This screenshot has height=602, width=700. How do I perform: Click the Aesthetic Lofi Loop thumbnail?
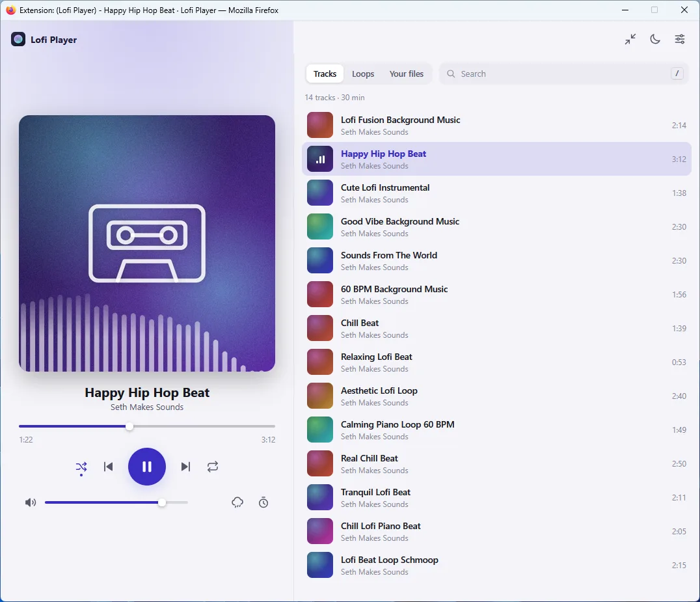(320, 396)
